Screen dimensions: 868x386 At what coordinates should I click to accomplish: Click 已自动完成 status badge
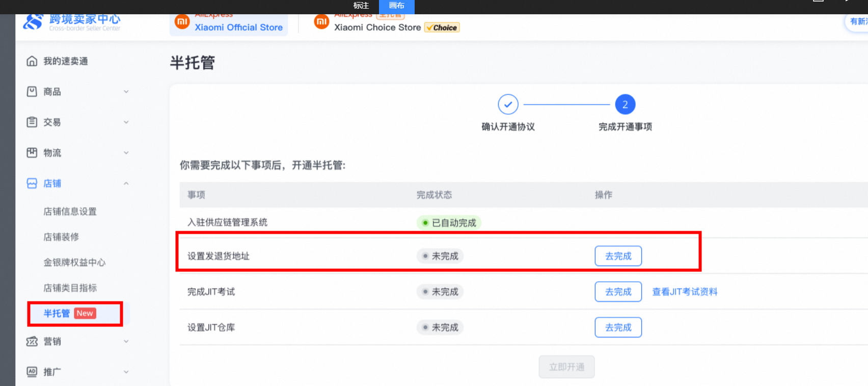click(x=449, y=223)
